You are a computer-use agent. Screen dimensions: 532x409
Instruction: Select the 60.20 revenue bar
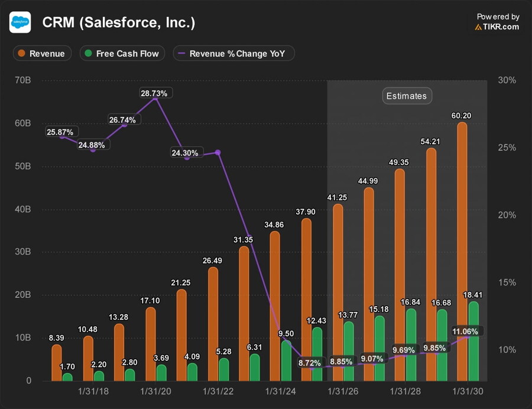tap(462, 251)
